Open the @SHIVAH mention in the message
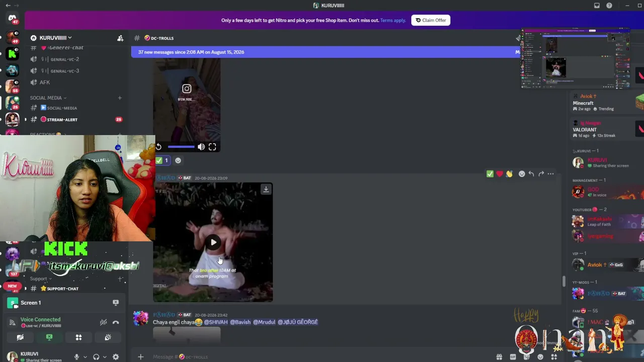 tap(216, 322)
